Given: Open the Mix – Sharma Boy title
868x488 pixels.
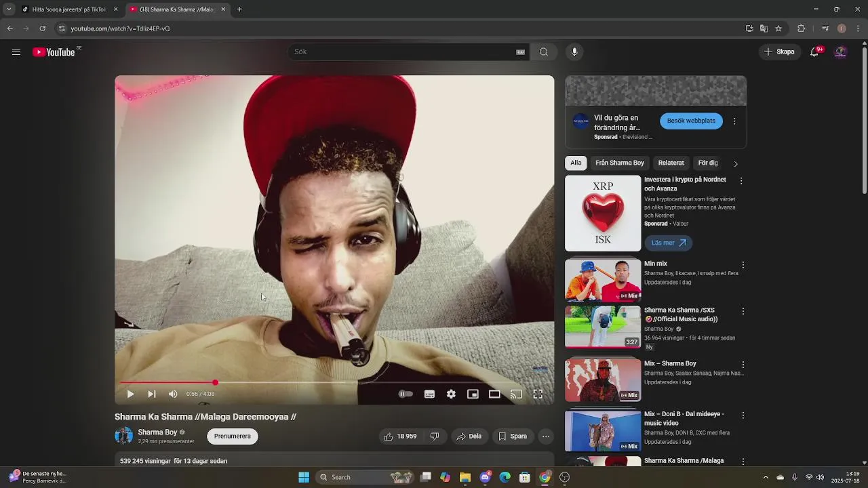Looking at the screenshot, I should tap(670, 364).
